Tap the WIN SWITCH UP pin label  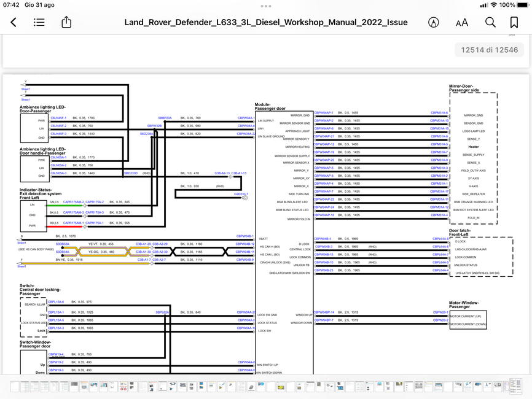tap(267, 365)
